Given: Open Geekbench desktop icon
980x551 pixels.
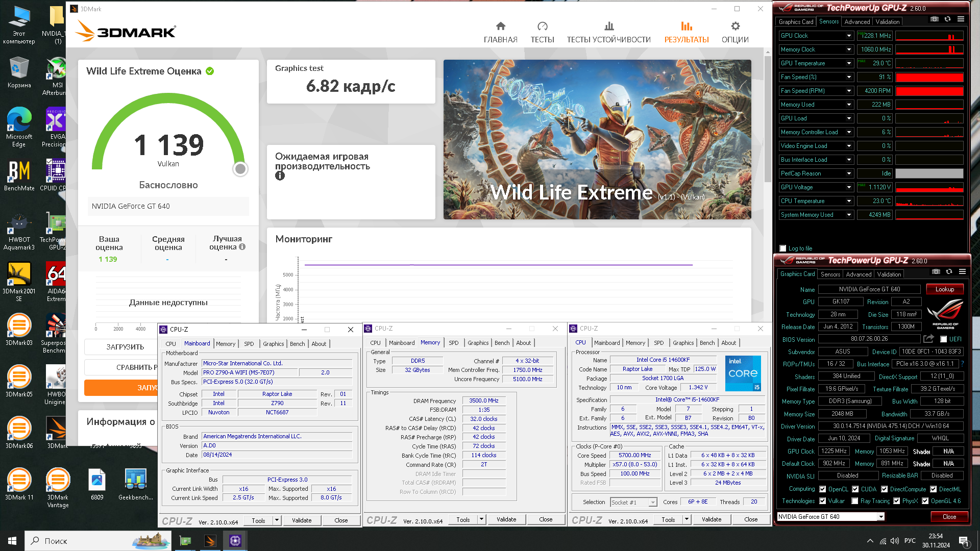Looking at the screenshot, I should coord(136,485).
